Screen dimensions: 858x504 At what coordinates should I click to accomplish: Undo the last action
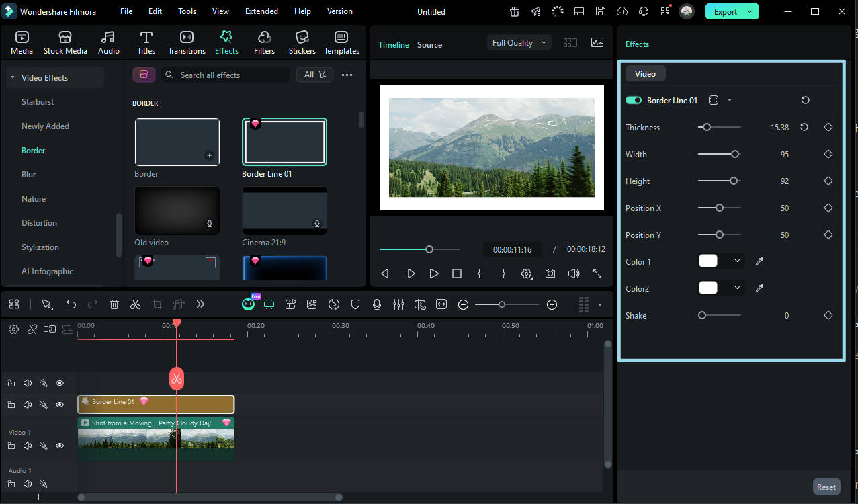tap(71, 304)
